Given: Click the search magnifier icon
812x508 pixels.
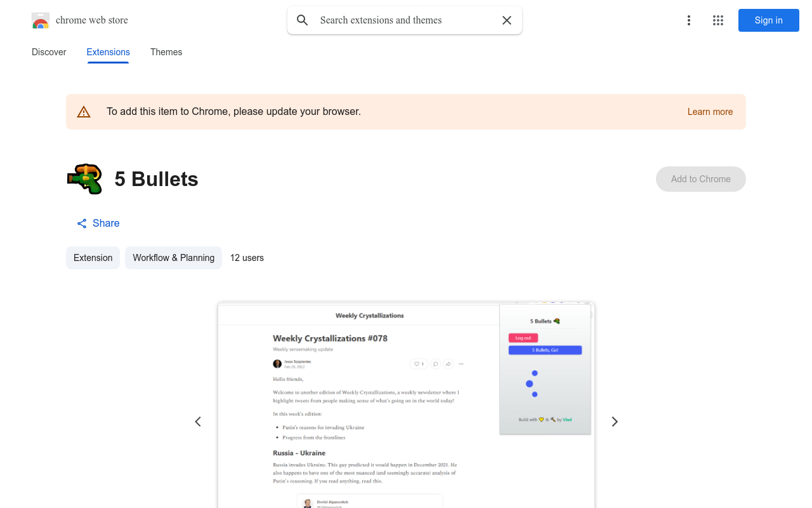Looking at the screenshot, I should coord(303,20).
